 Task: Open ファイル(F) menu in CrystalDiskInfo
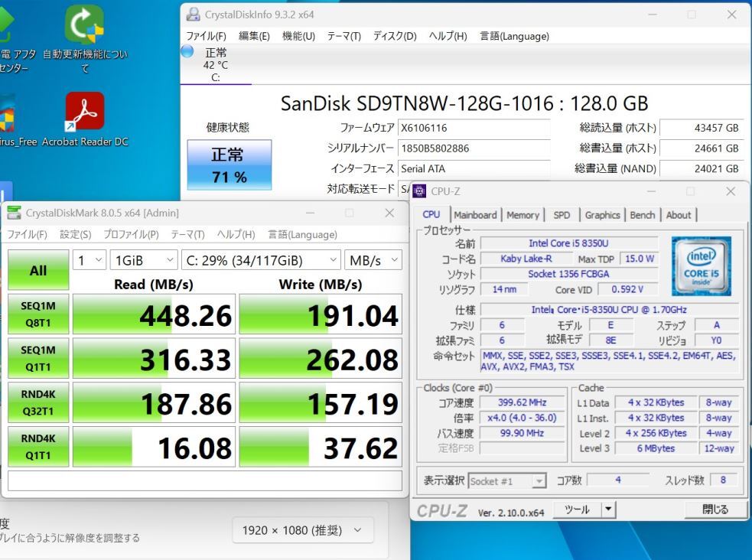[x=207, y=37]
